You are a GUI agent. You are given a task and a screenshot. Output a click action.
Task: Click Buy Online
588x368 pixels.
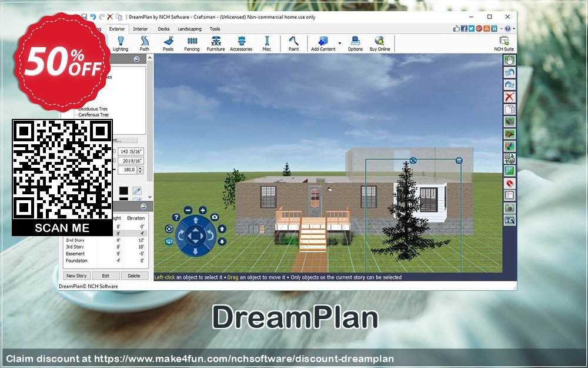(x=379, y=44)
